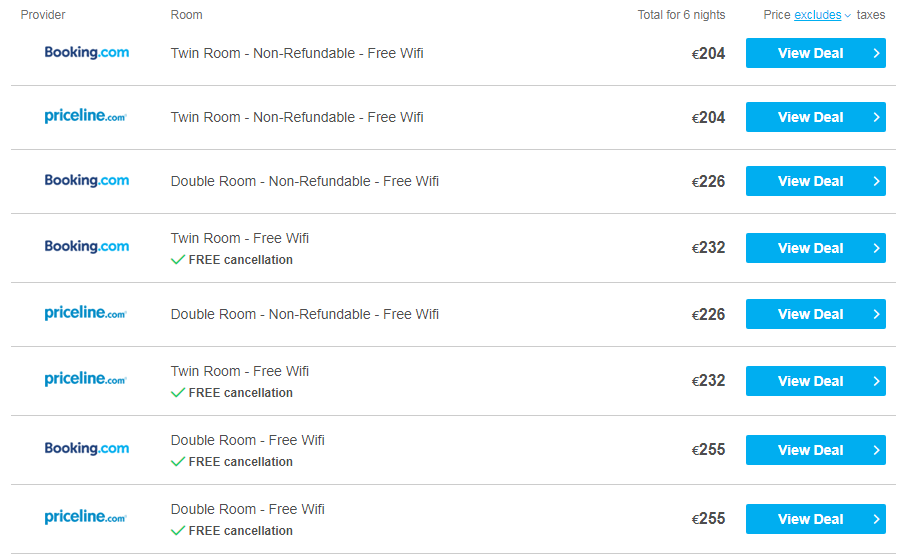View Deal for Booking.com €255 Double Room
Screen dimensions: 900x559
[816, 450]
